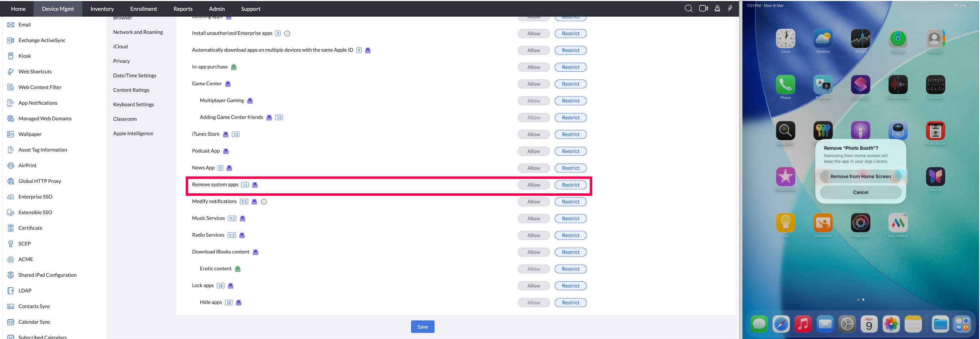Tap Cancel in the Remove Photo Booth dialog
Image resolution: width=980 pixels, height=339 pixels.
pyautogui.click(x=860, y=192)
